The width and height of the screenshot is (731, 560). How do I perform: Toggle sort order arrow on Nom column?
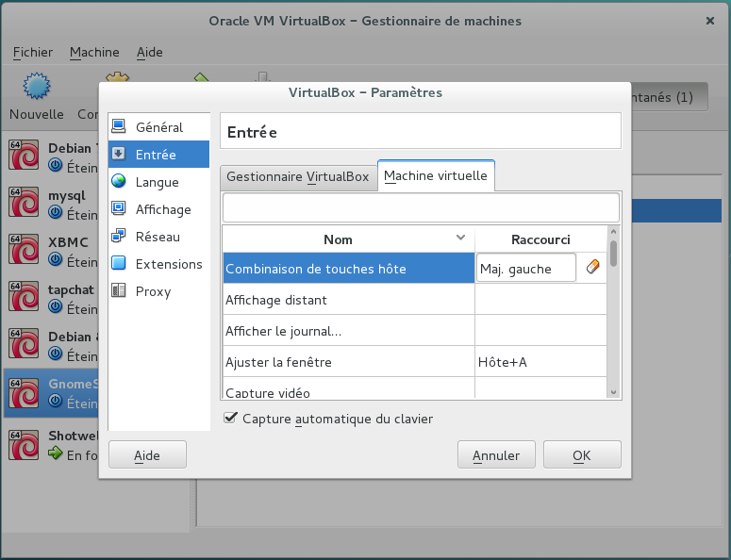460,238
